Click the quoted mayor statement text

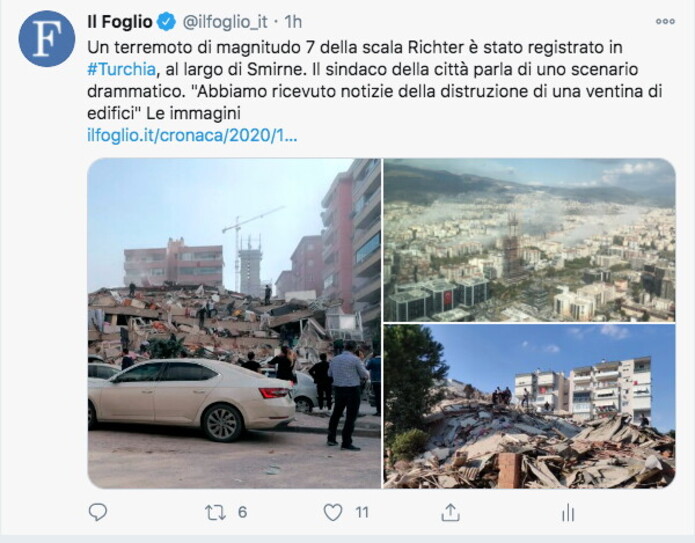coord(375,102)
